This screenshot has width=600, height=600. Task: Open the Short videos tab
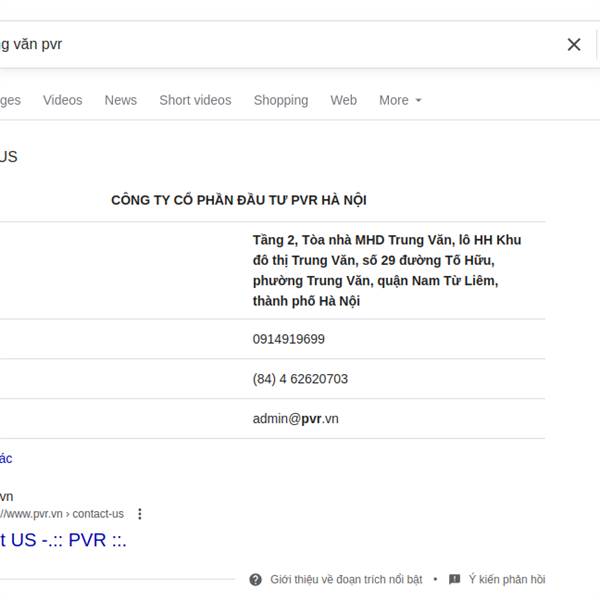pyautogui.click(x=195, y=100)
